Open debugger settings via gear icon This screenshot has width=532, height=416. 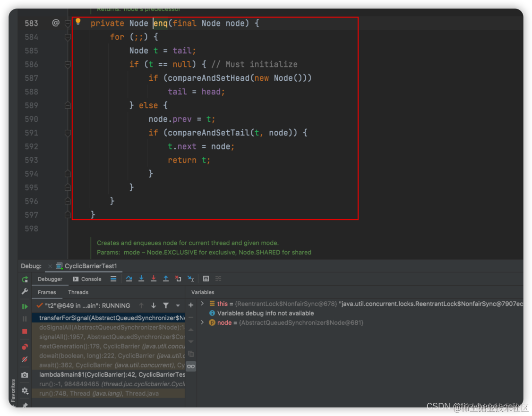[25, 391]
